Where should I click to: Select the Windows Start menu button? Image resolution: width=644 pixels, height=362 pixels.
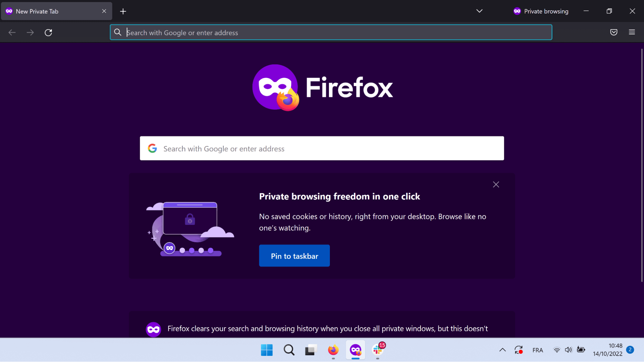(266, 350)
